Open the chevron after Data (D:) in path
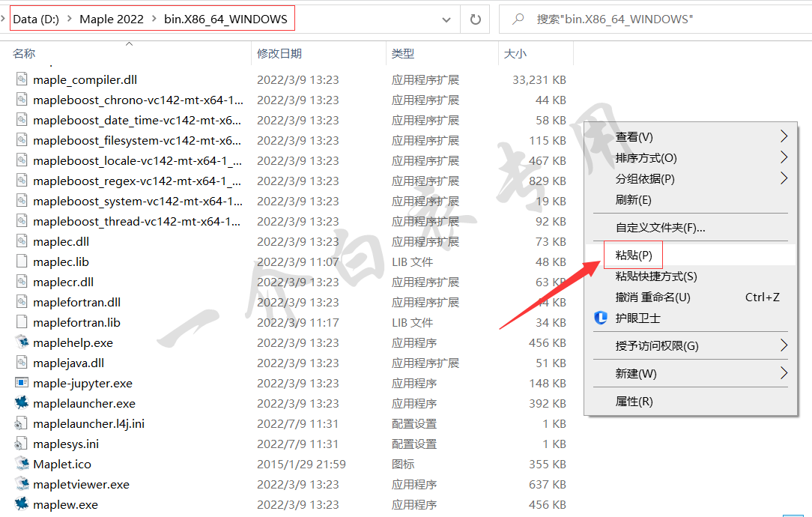812x517 pixels. tap(70, 19)
